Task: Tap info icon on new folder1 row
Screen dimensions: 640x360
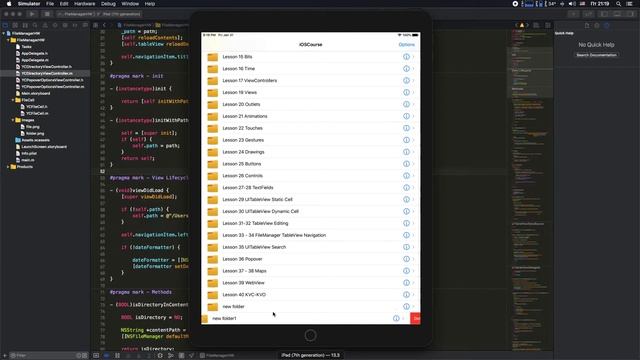Action: point(396,318)
